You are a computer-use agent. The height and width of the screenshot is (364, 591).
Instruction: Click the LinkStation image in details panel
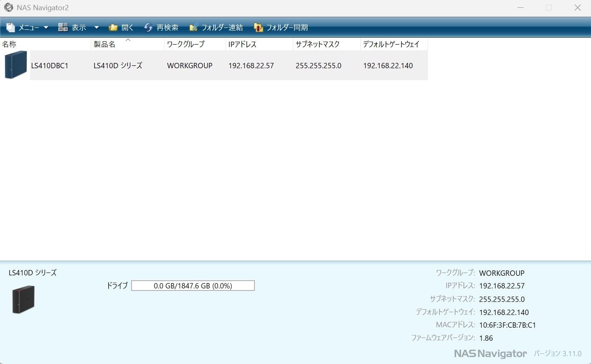pos(23,299)
